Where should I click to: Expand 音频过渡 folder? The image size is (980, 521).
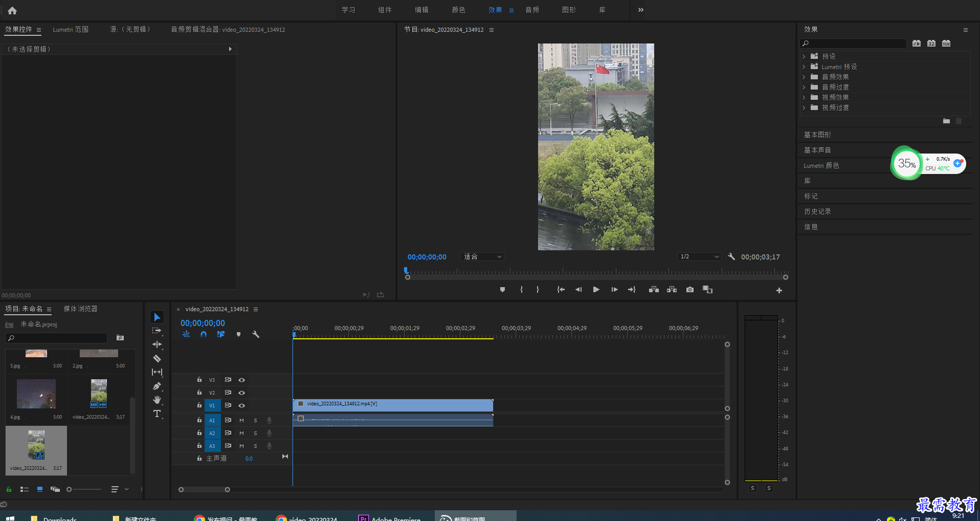click(804, 87)
